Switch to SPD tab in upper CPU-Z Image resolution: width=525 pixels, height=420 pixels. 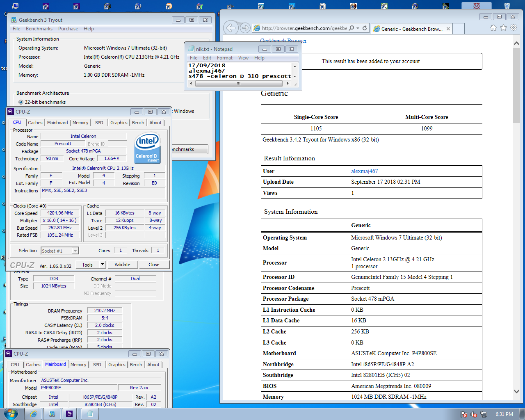(x=99, y=123)
